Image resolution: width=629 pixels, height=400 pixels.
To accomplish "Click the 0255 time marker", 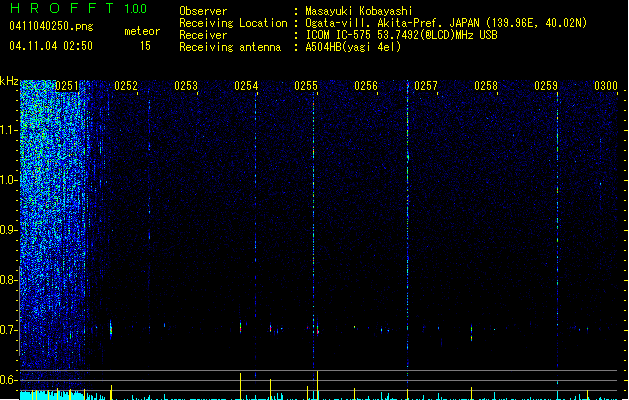I will [306, 86].
